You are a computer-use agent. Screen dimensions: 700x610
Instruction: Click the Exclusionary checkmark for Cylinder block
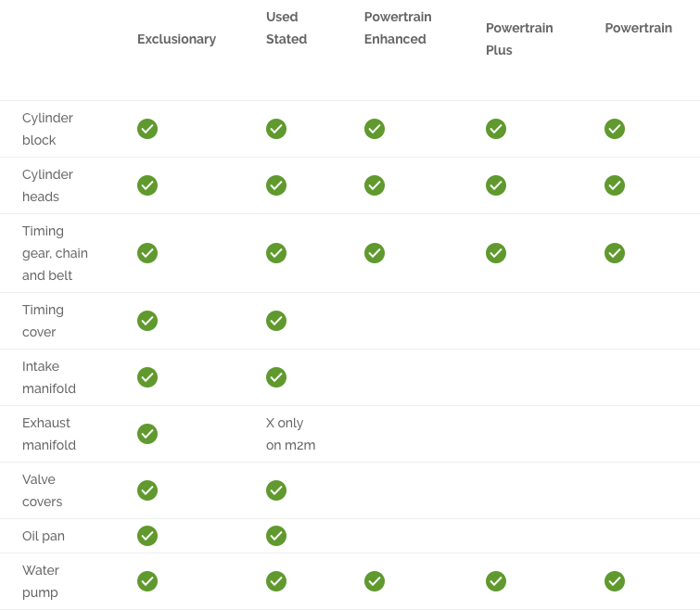[x=147, y=129]
